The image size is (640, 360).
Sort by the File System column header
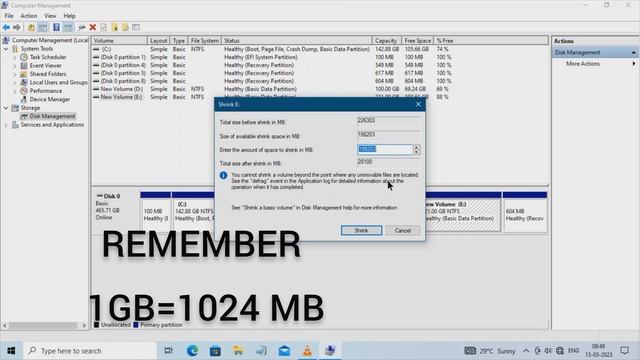tap(205, 41)
